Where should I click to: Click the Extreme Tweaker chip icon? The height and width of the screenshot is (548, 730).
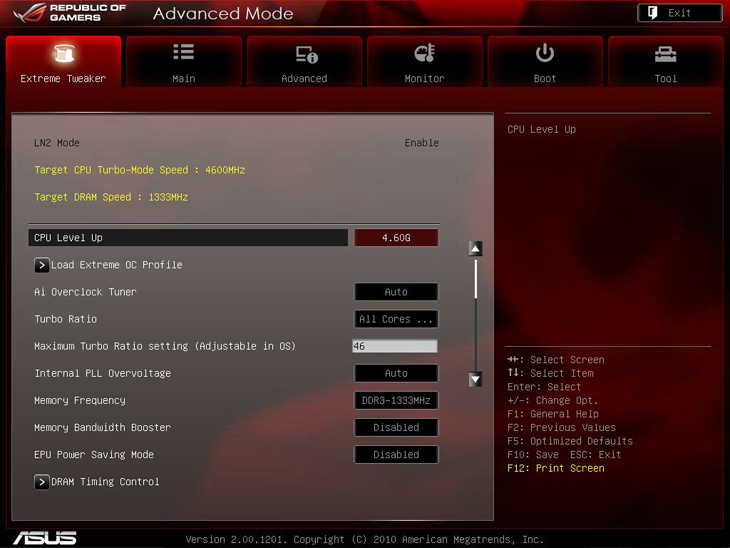pos(63,54)
